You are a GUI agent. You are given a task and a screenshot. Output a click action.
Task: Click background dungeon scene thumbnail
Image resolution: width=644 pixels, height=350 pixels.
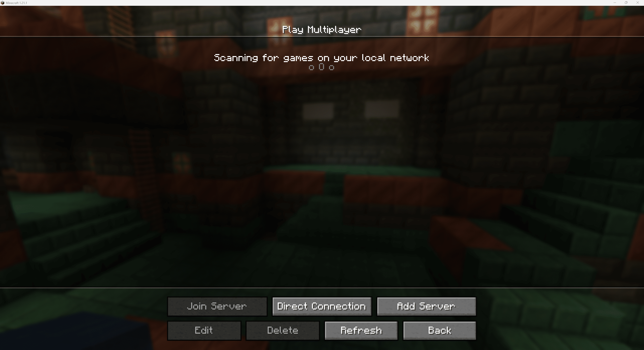321,172
